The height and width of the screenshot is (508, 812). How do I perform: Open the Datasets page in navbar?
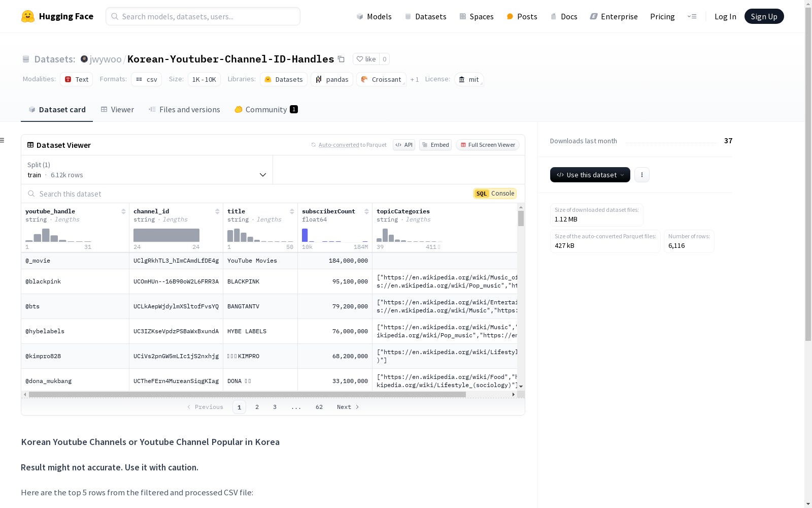425,16
